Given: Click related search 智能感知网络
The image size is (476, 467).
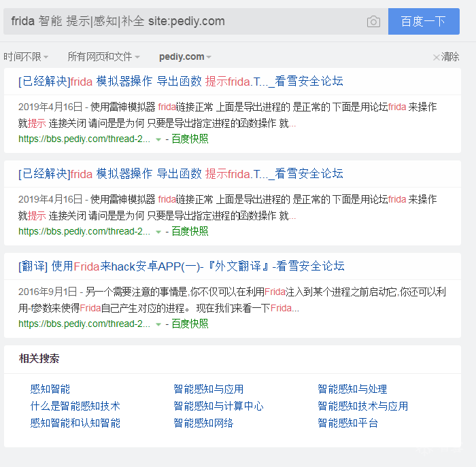Looking at the screenshot, I should point(203,423).
